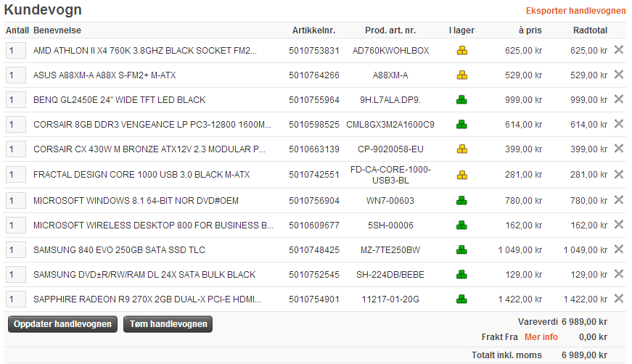Select SAPPHIRE RADEON R9 270X product name
632x364 pixels.
pyautogui.click(x=147, y=299)
